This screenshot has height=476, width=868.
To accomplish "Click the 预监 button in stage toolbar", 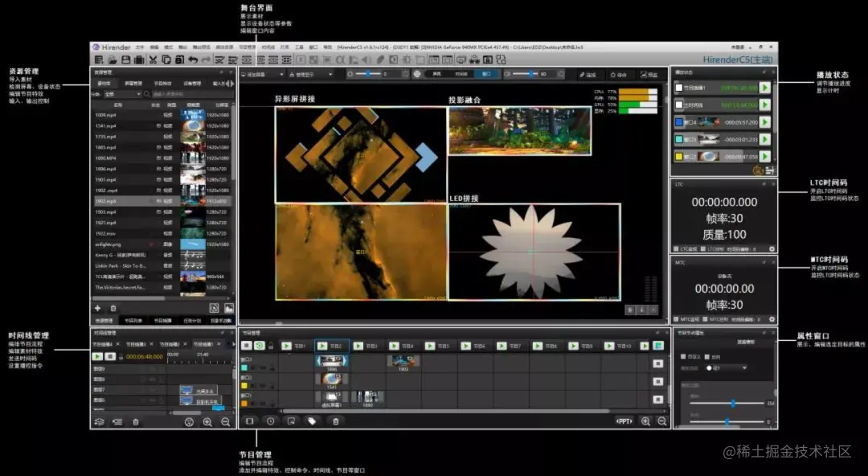I will (x=650, y=74).
